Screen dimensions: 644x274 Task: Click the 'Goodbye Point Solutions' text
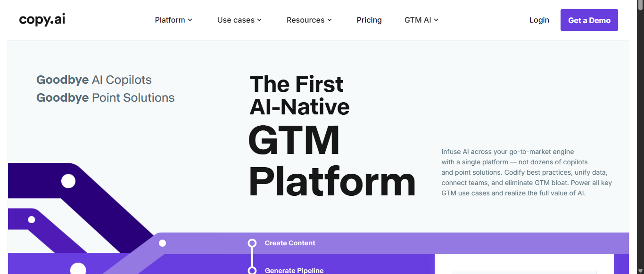[x=105, y=97]
